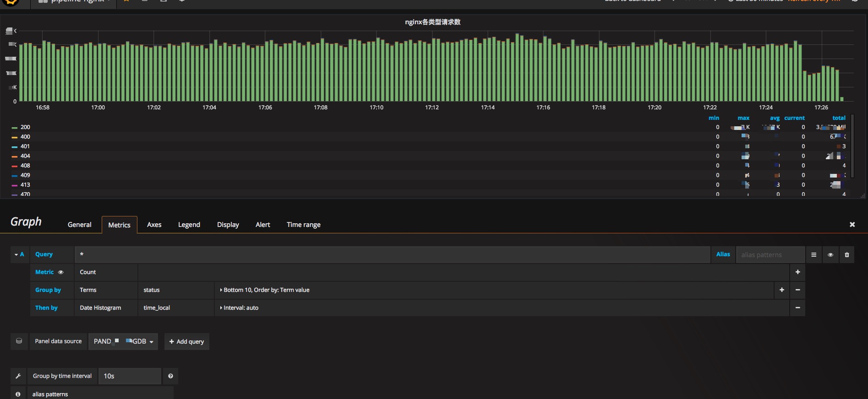Add another metric with plus icon
This screenshot has height=399, width=868.
797,272
